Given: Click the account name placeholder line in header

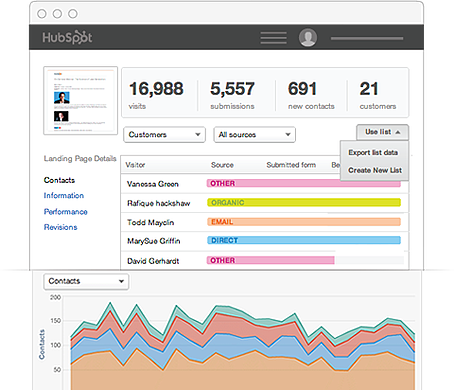Looking at the screenshot, I should point(367,38).
